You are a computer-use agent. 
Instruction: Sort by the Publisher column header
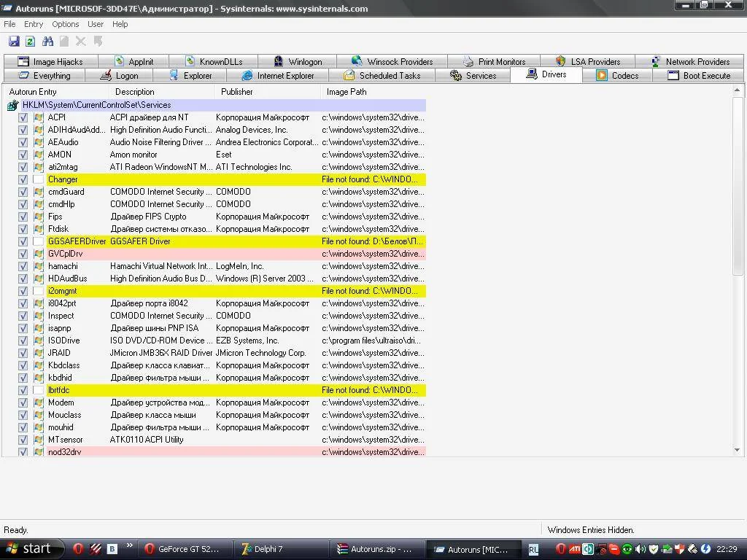tap(268, 92)
